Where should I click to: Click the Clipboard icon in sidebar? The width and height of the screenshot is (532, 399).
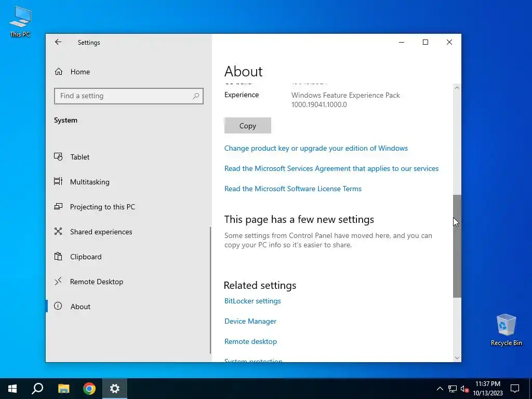point(58,256)
